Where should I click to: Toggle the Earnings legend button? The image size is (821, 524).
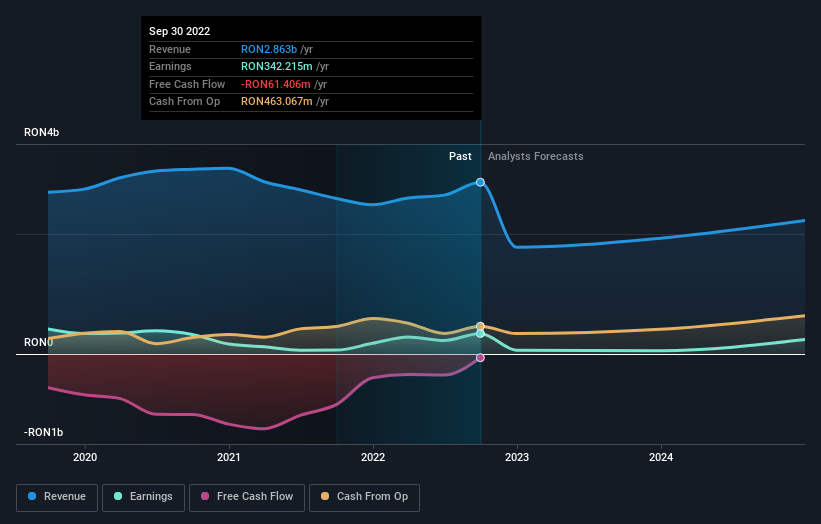pos(143,497)
